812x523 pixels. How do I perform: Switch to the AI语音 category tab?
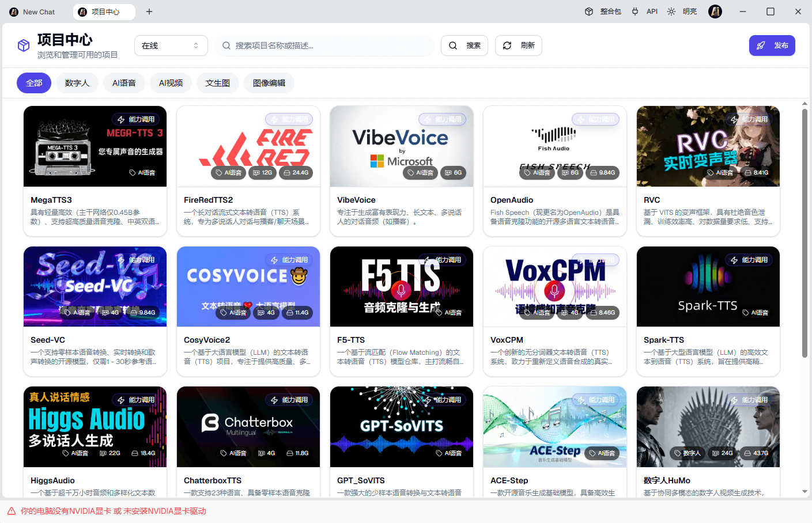click(x=124, y=83)
